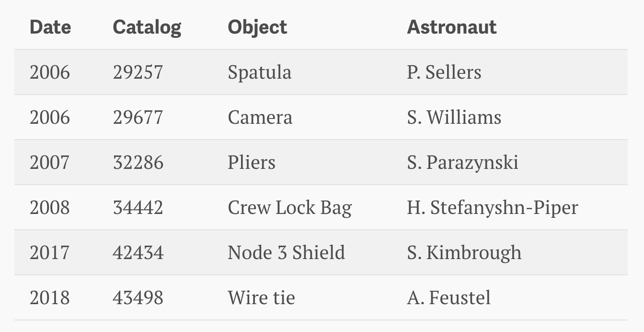Click catalog number 29677

click(x=138, y=118)
